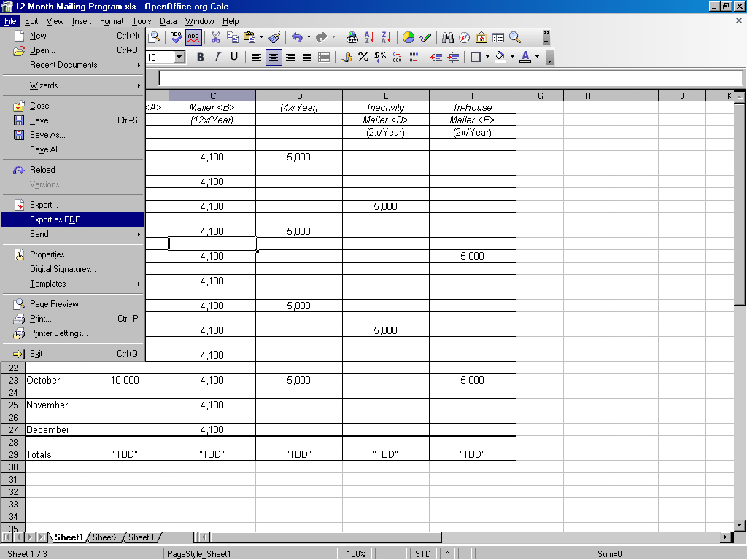Choose Save As from File menu
Screen dimensions: 747x560
(47, 135)
